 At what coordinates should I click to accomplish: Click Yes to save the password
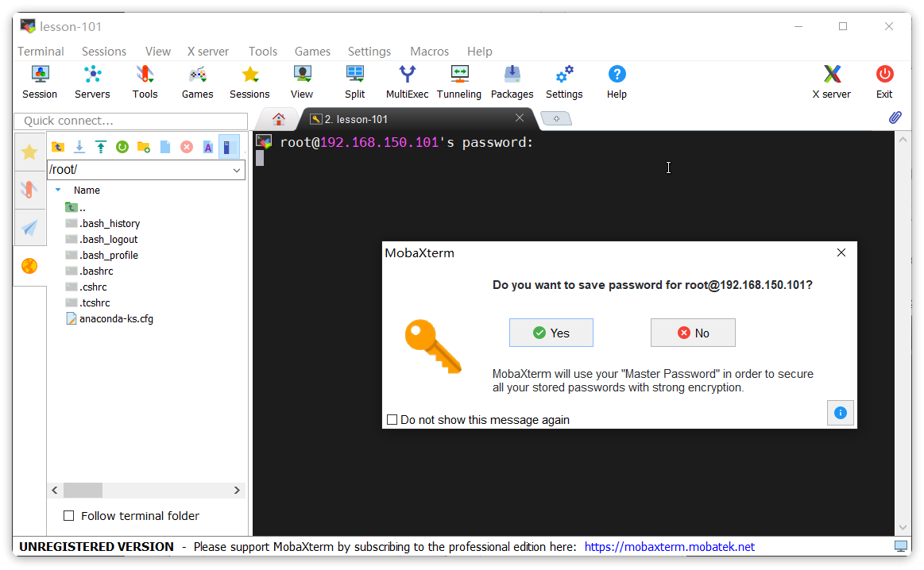(x=551, y=333)
